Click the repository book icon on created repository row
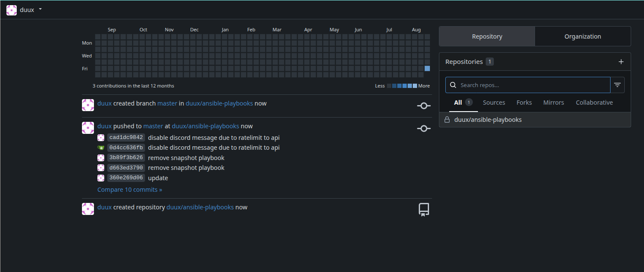644x272 pixels. (x=423, y=209)
